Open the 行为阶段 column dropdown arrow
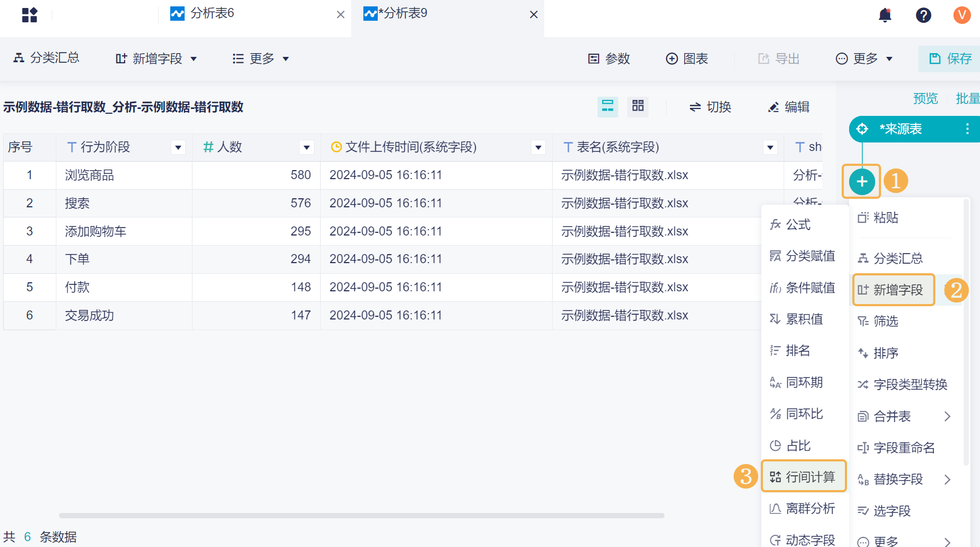This screenshot has width=980, height=547. (178, 147)
